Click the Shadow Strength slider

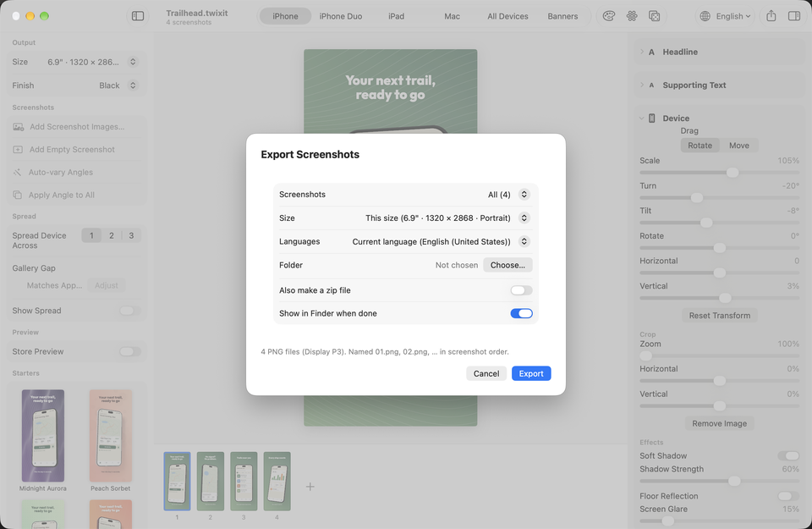719,481
